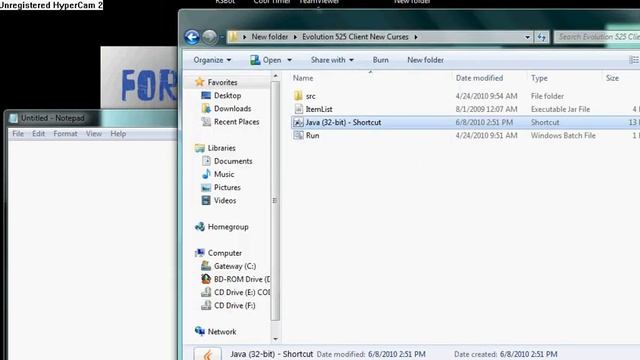640x360 pixels.
Task: Click the Pictures library icon
Action: [x=206, y=187]
